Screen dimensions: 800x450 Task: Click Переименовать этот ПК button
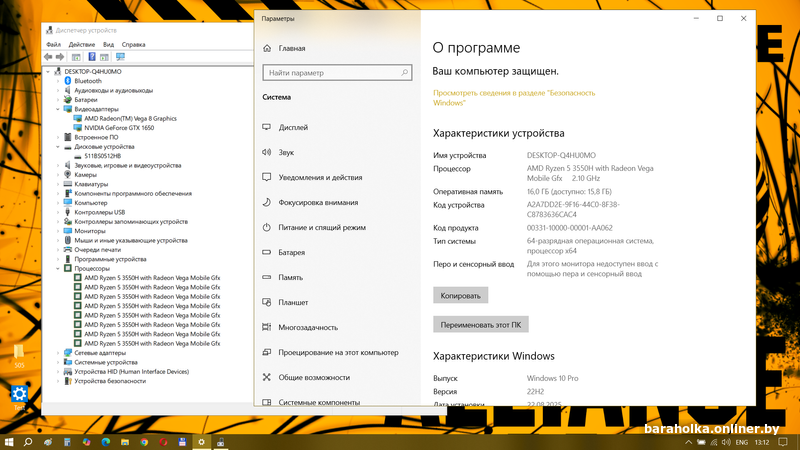pyautogui.click(x=481, y=324)
